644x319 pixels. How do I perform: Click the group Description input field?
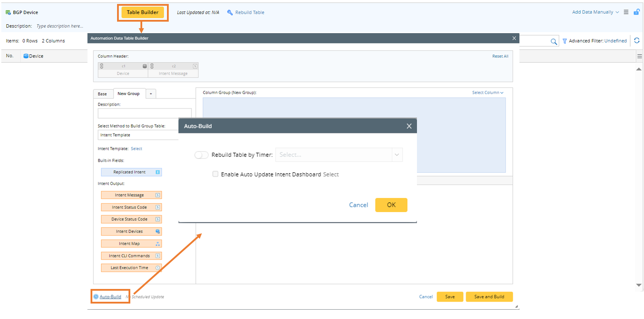(x=144, y=113)
